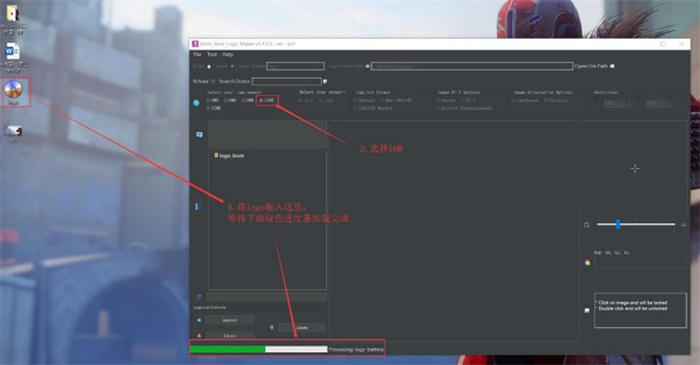This screenshot has height=365, width=700.
Task: Select logo_boot in the logo list
Action: (229, 156)
